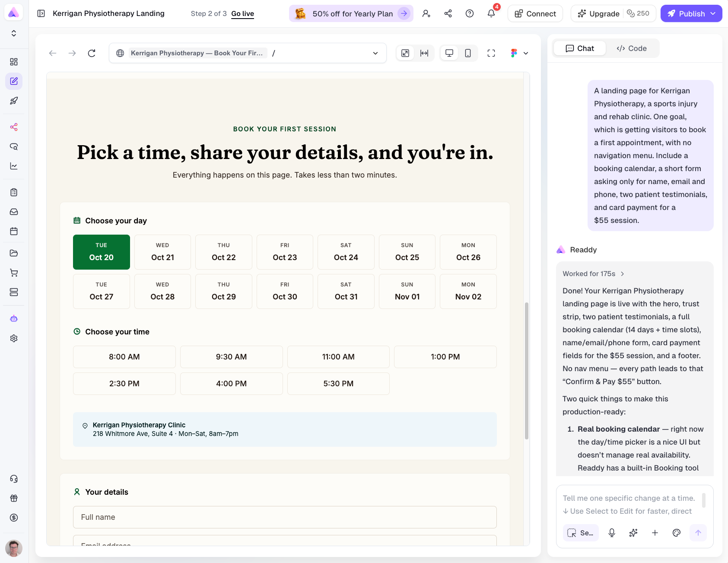Reload the preview page
The height and width of the screenshot is (563, 728).
click(x=92, y=53)
